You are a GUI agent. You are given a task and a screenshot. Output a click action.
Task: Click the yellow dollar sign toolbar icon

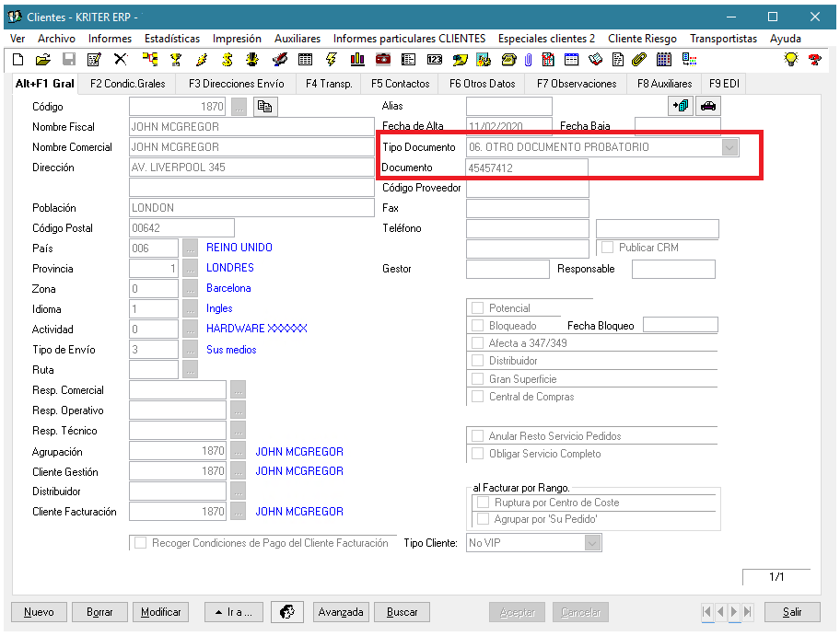[227, 60]
